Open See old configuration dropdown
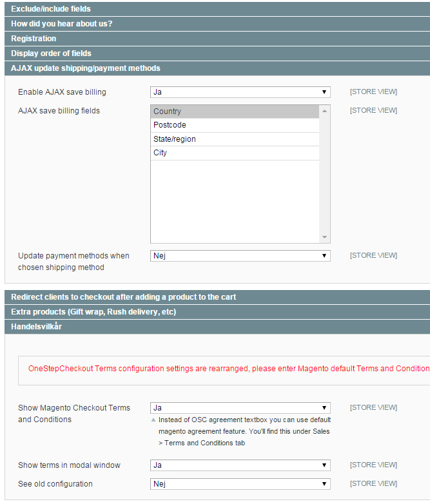Viewport: 430px width, 504px height. pos(240,484)
